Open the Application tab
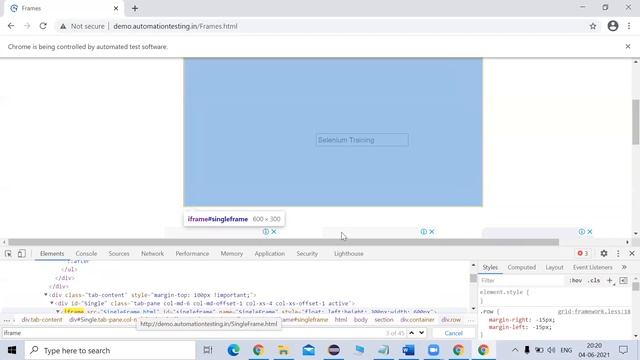 point(270,253)
